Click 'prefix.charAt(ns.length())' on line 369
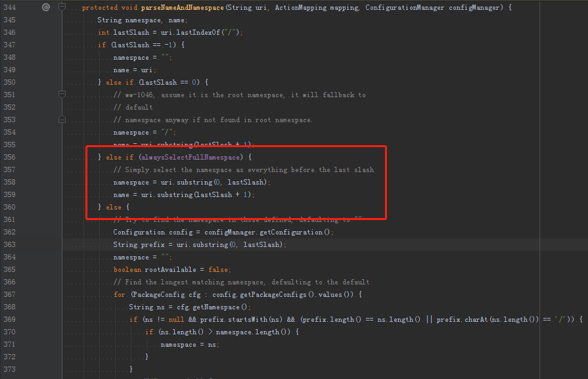This screenshot has height=379, width=588. 487,320
